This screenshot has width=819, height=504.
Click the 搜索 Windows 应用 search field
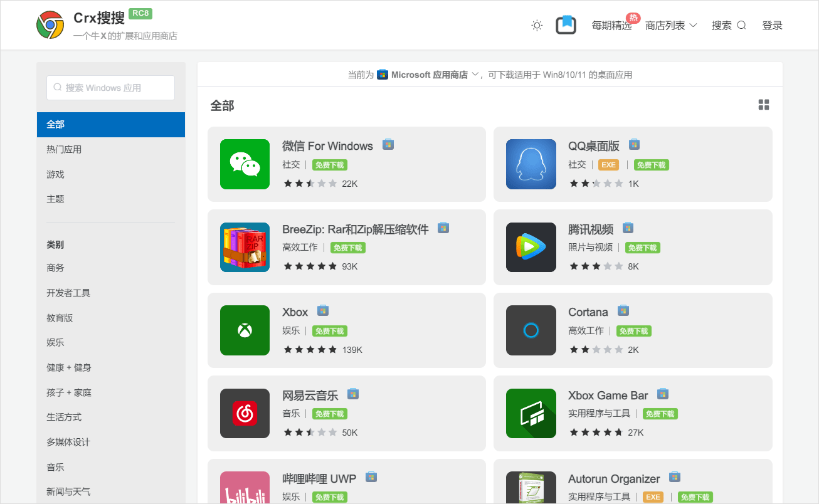[111, 88]
